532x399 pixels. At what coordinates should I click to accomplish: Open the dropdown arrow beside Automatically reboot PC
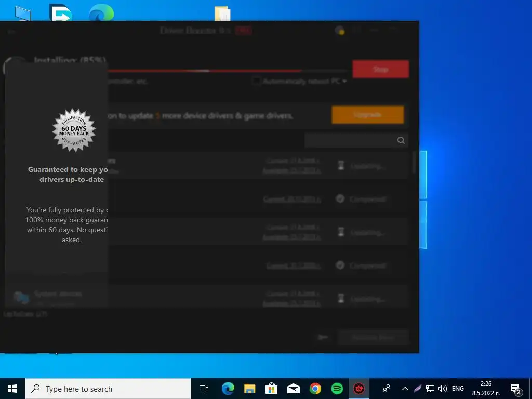[345, 81]
